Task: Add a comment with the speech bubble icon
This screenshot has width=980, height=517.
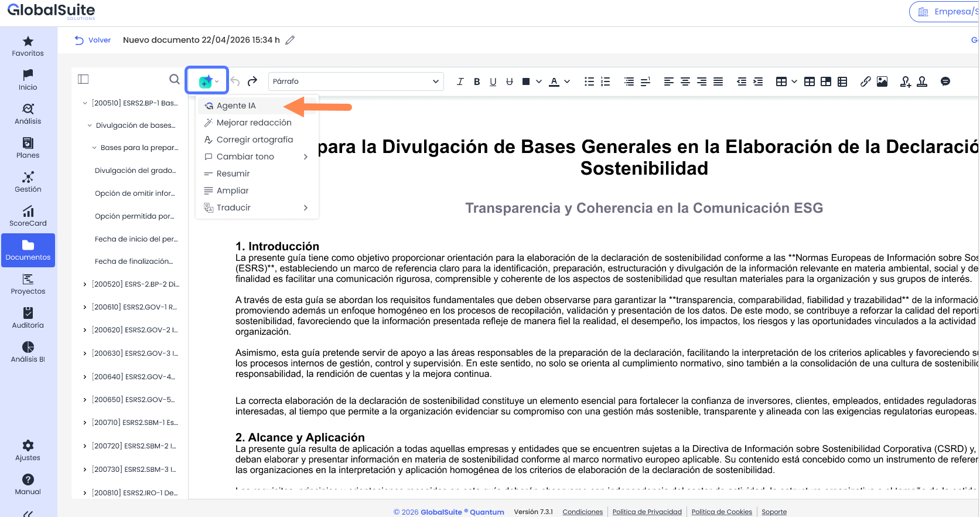Action: 945,81
